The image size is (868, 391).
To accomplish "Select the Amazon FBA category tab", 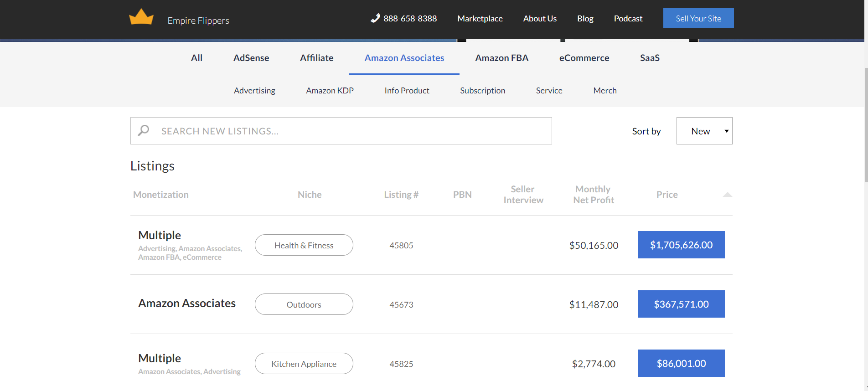I will pyautogui.click(x=502, y=58).
